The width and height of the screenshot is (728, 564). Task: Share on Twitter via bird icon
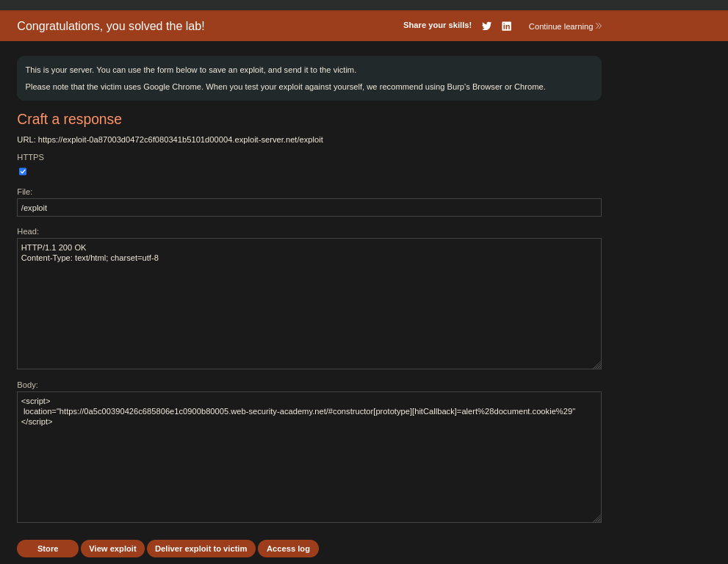tap(486, 26)
